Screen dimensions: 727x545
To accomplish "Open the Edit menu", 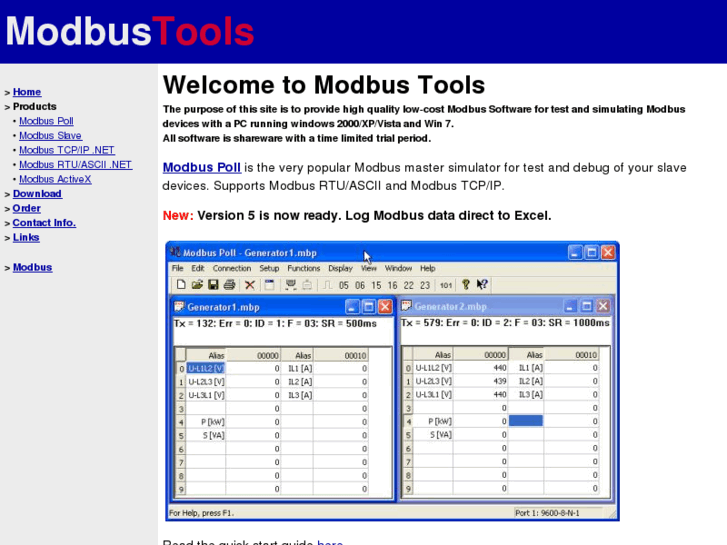I will pyautogui.click(x=198, y=268).
